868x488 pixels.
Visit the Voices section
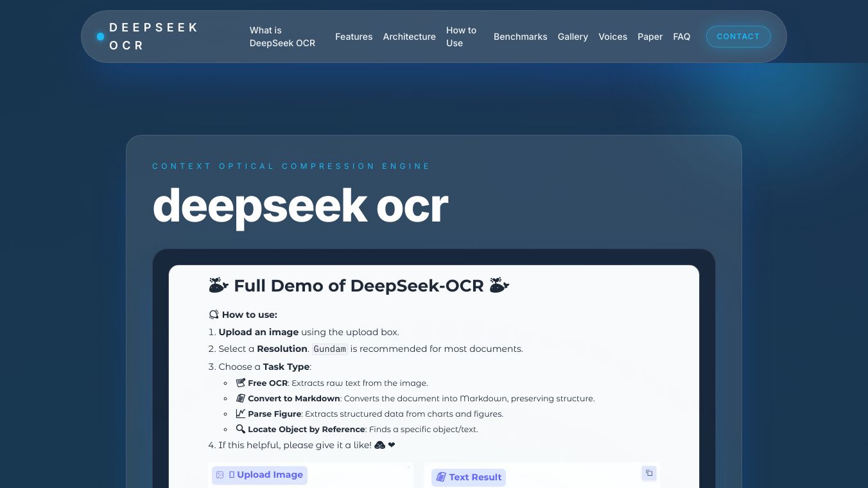613,37
